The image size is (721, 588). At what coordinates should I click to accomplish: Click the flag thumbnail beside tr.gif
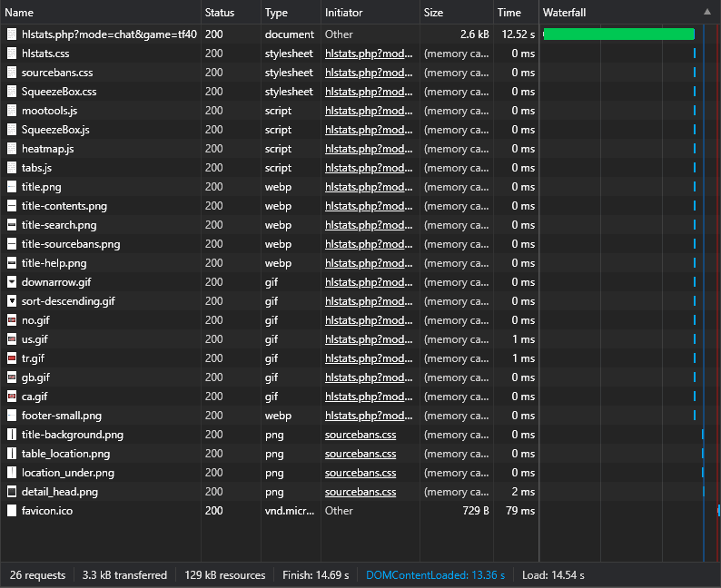12,358
